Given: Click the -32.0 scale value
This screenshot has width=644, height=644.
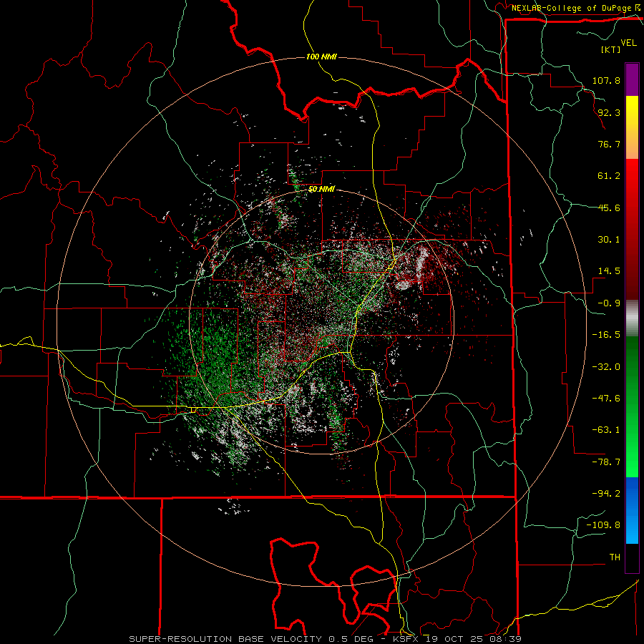Looking at the screenshot, I should [x=606, y=367].
